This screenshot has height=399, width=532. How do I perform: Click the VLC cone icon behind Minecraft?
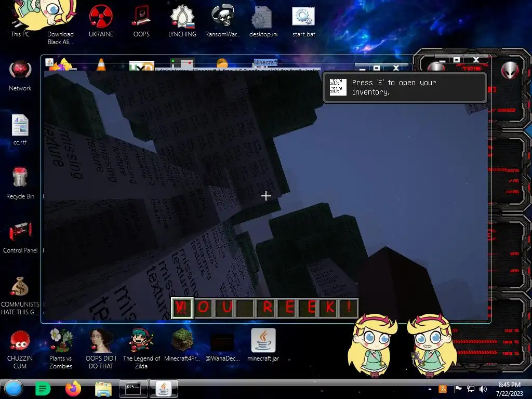(x=101, y=64)
